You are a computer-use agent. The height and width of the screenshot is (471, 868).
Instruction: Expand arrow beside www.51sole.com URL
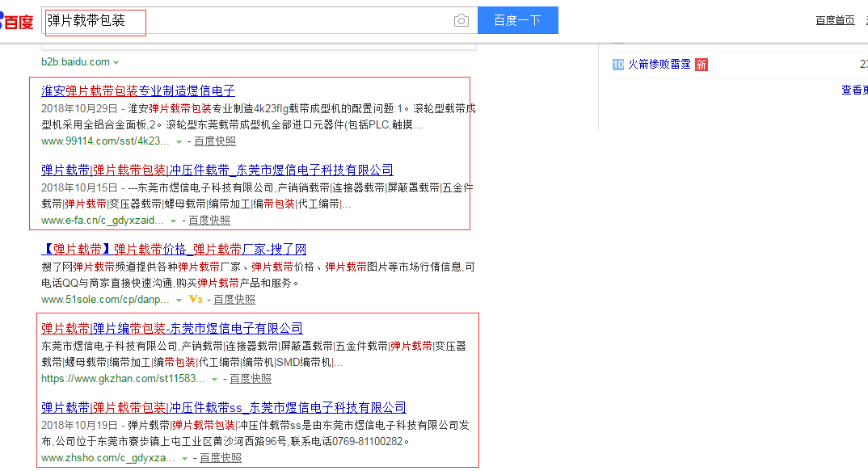coord(179,300)
